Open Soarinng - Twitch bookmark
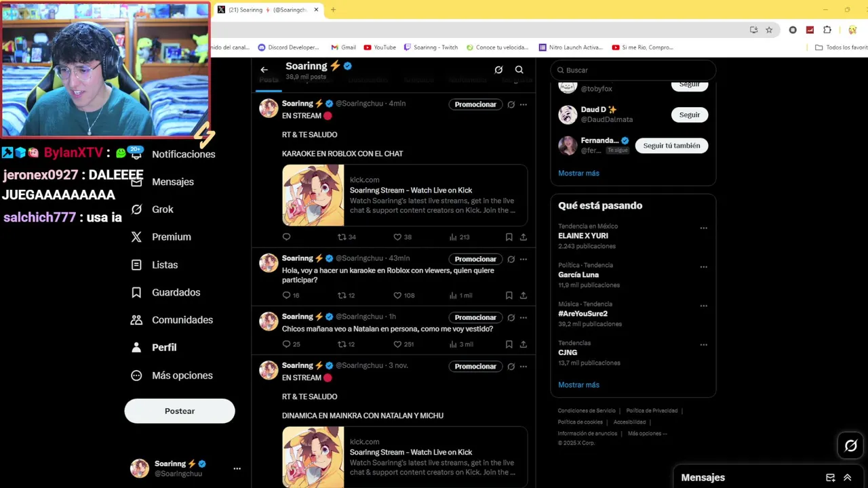Screen dimensions: 868x488 (x=431, y=47)
